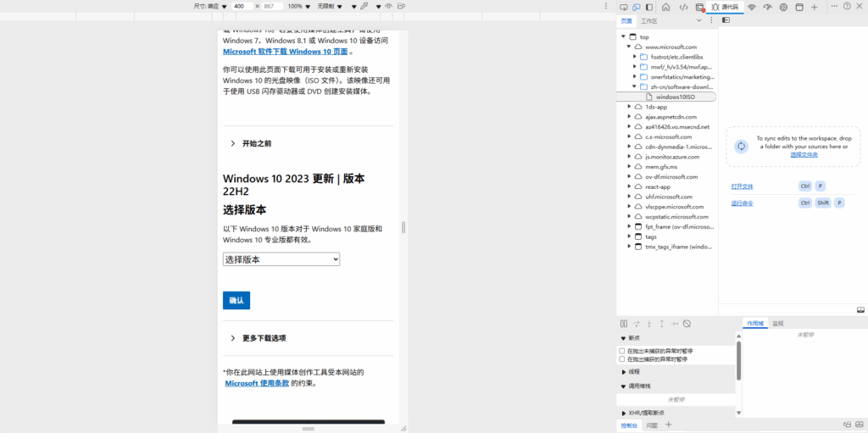The width and height of the screenshot is (868, 433).
Task: Open the Console tab icon with error badge
Action: pyautogui.click(x=700, y=7)
